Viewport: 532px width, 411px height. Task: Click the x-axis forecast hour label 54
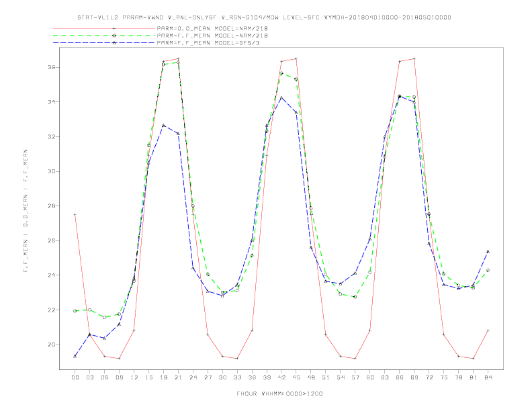(341, 377)
